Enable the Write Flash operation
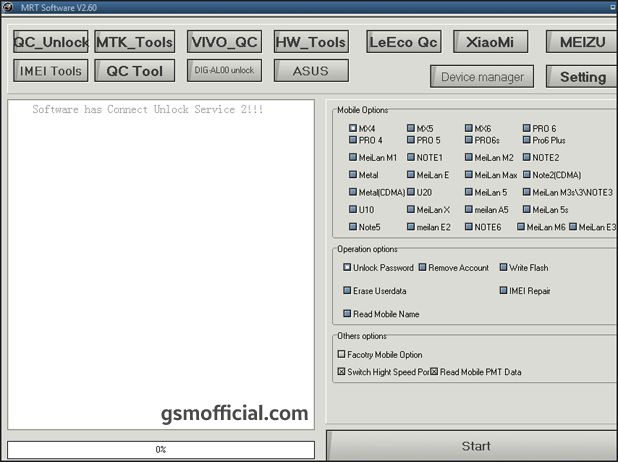 (x=503, y=267)
